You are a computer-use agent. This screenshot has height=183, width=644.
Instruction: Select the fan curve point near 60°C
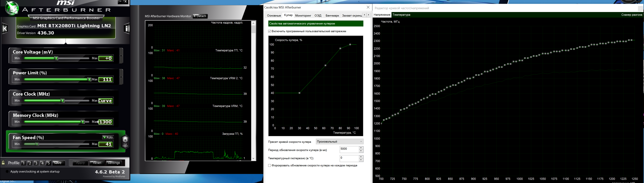pyautogui.click(x=325, y=65)
